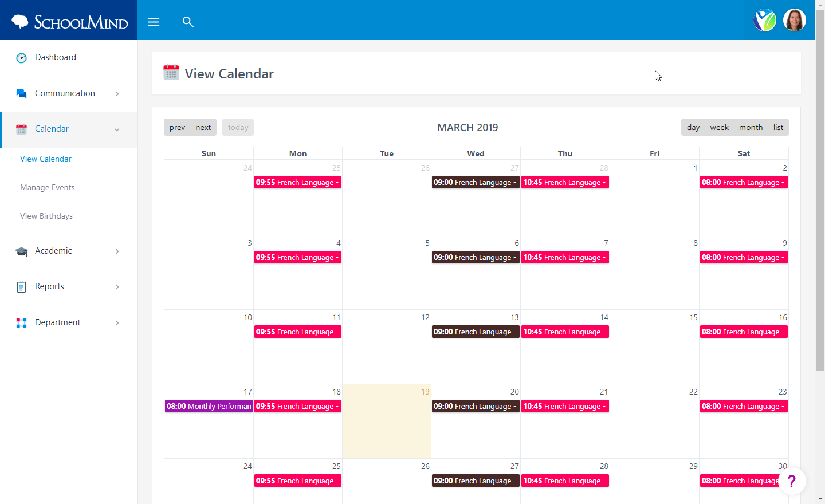Expand the Communication menu chevron

tap(117, 93)
